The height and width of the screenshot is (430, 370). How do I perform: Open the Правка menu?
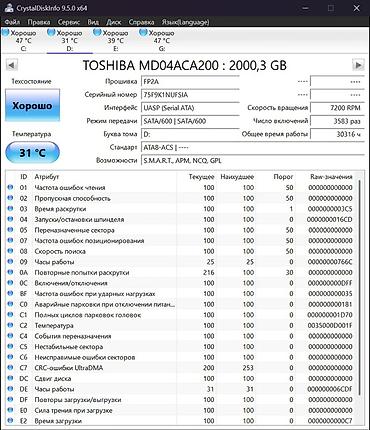pos(39,22)
